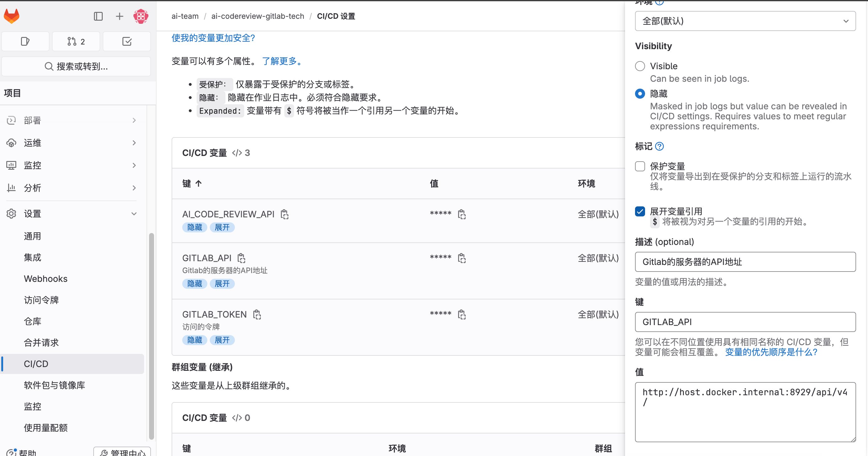This screenshot has height=456, width=868.
Task: Open the 全部(默认) environment dropdown
Action: tap(745, 21)
